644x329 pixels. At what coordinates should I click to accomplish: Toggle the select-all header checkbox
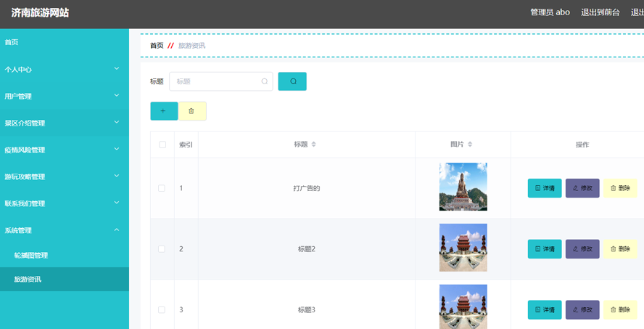pos(162,145)
